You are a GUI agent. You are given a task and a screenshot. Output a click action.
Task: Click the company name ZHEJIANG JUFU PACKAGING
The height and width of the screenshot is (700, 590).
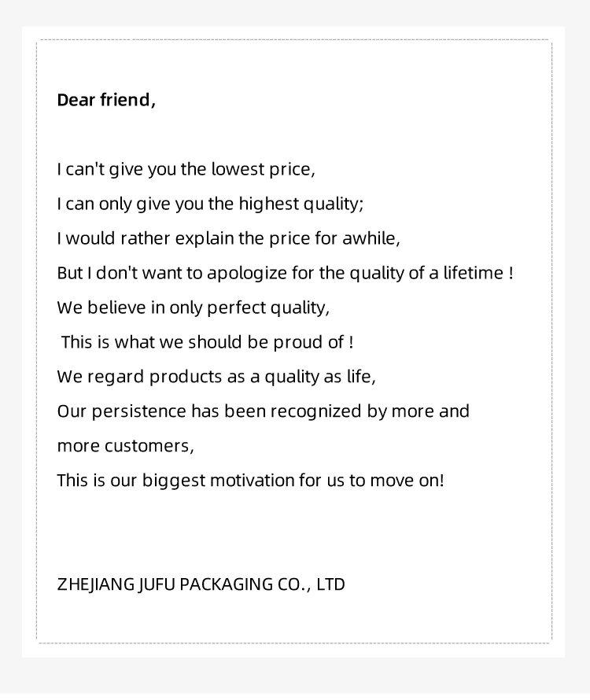pos(201,584)
